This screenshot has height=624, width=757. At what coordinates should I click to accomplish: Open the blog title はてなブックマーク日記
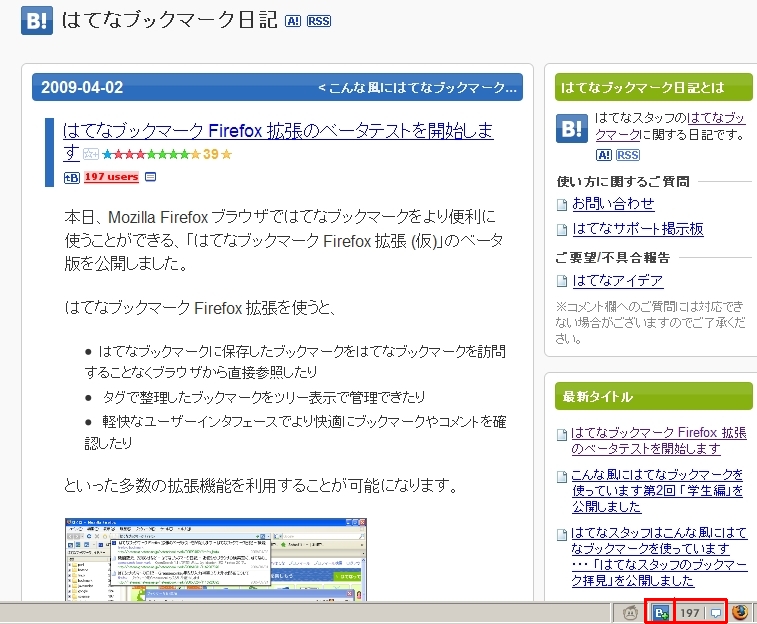169,20
